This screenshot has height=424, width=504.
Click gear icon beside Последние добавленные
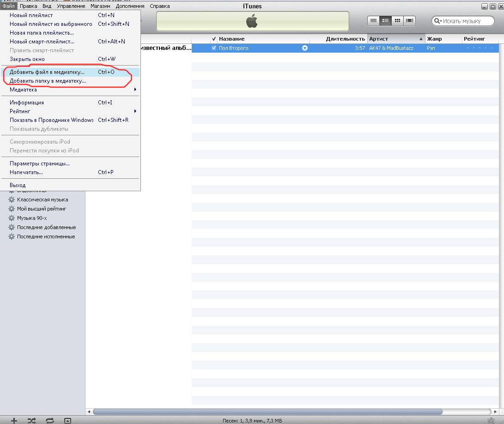[x=12, y=227]
